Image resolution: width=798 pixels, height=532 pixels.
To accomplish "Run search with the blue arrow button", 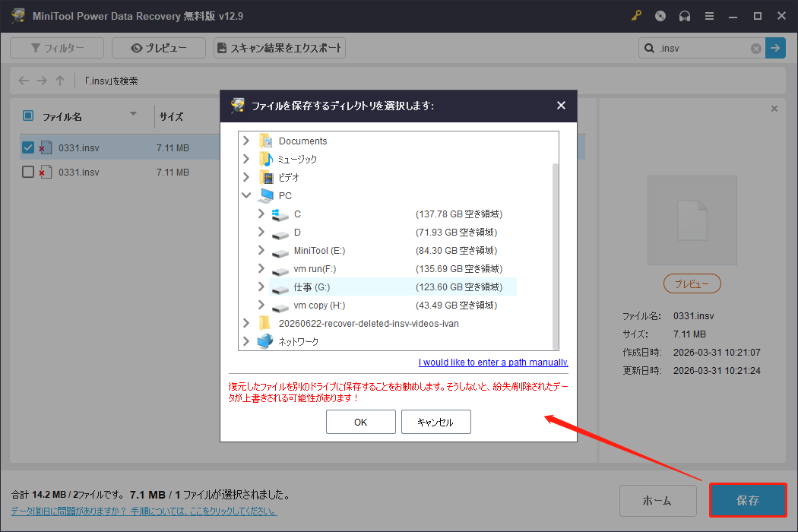I will (775, 48).
